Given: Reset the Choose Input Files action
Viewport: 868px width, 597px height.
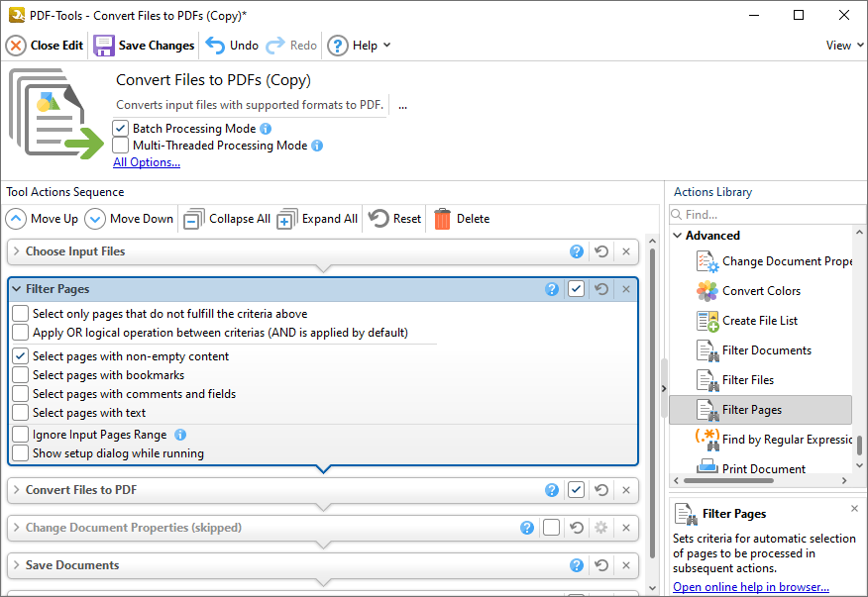Looking at the screenshot, I should (x=601, y=251).
